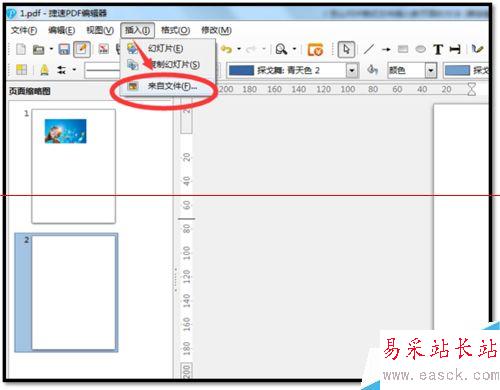Click the orange slide show icon
Screen dimensions: 500x390
[315, 50]
